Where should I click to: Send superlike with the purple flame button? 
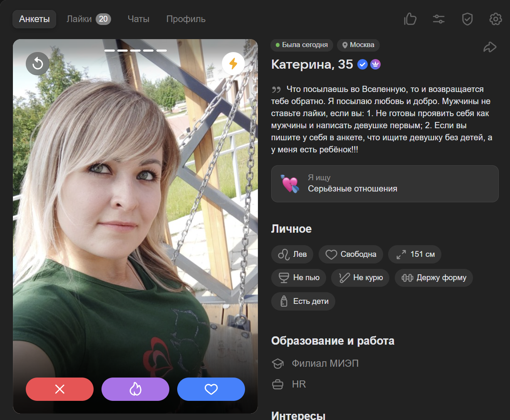point(135,389)
